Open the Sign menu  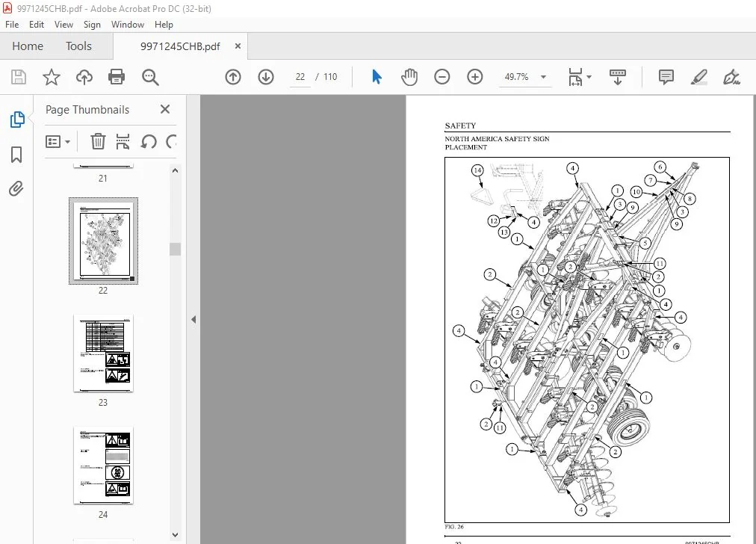click(92, 25)
